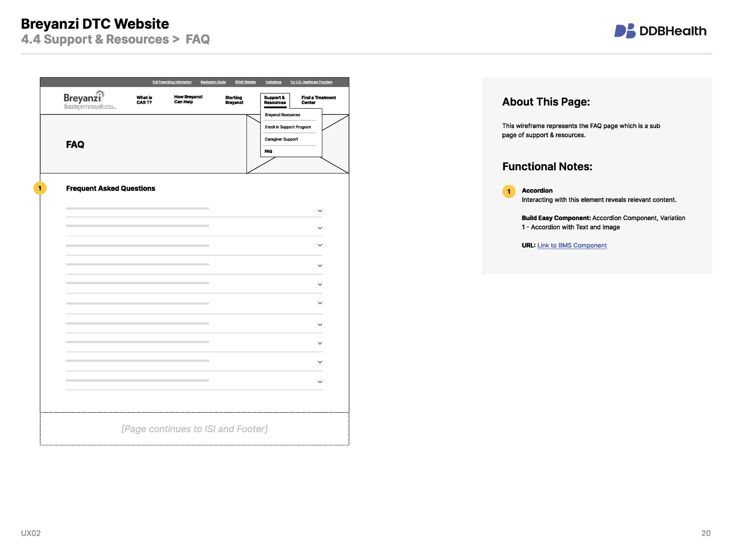Image resolution: width=731 pixels, height=560 pixels.
Task: Click the Full Prescribing Information link
Action: point(172,82)
